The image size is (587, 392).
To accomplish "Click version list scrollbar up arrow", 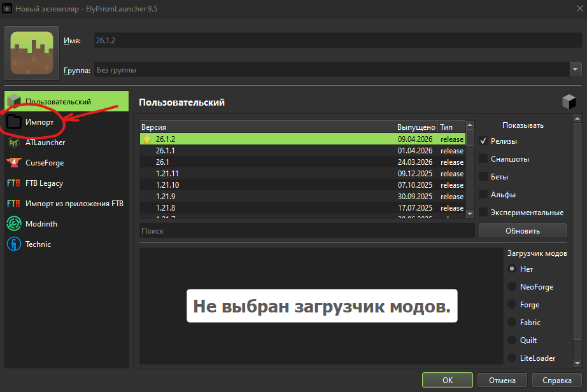I will [x=470, y=125].
